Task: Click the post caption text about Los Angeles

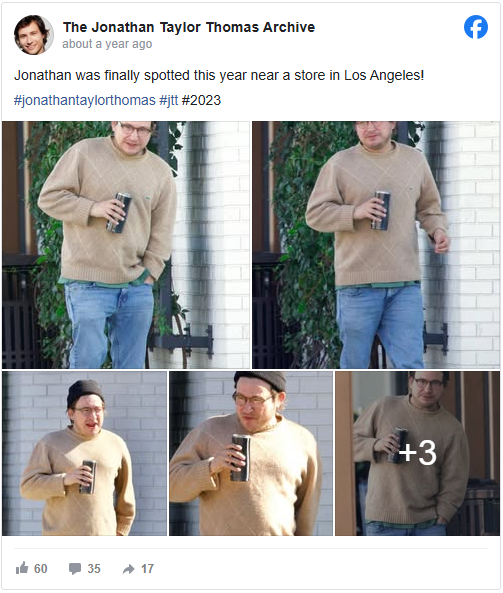Action: coord(219,75)
